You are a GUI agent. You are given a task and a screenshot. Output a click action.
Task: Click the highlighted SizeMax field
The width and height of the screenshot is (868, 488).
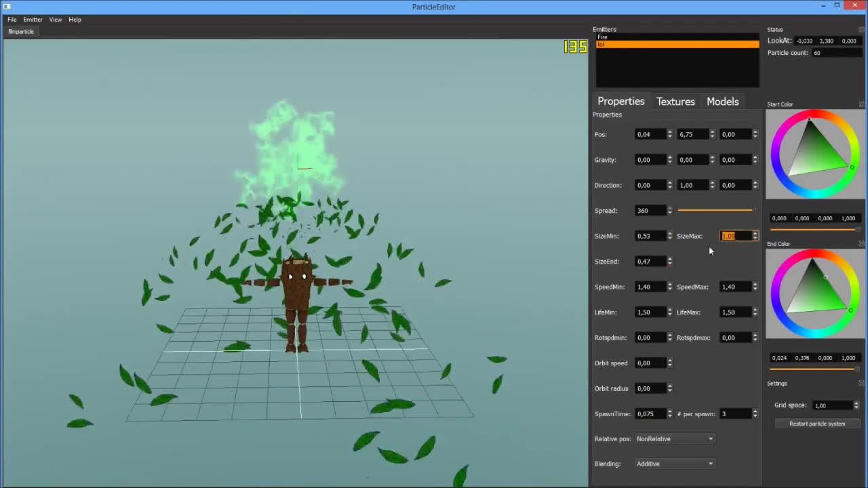735,236
